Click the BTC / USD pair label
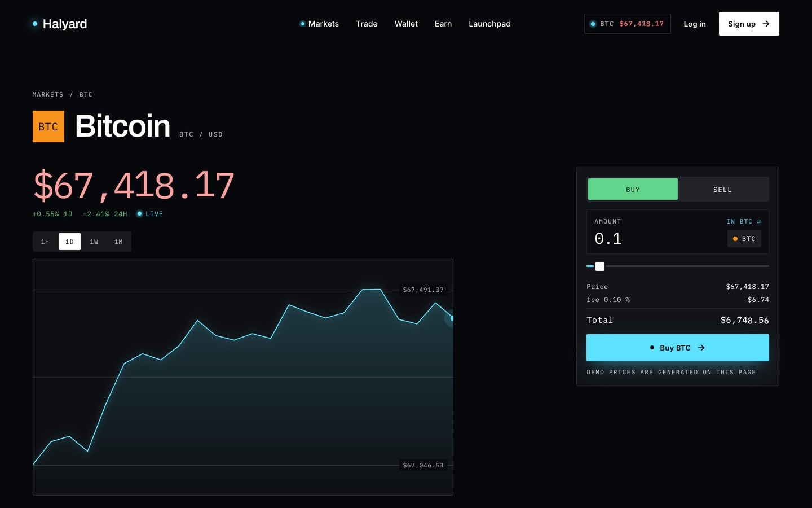The image size is (812, 508). pos(201,134)
